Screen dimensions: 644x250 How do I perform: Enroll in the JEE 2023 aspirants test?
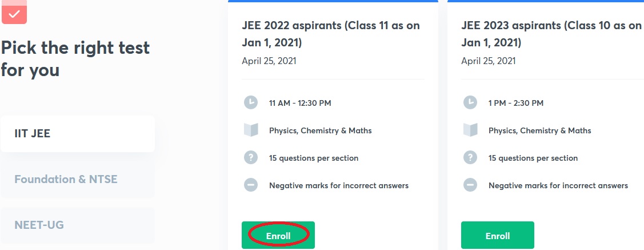497,235
